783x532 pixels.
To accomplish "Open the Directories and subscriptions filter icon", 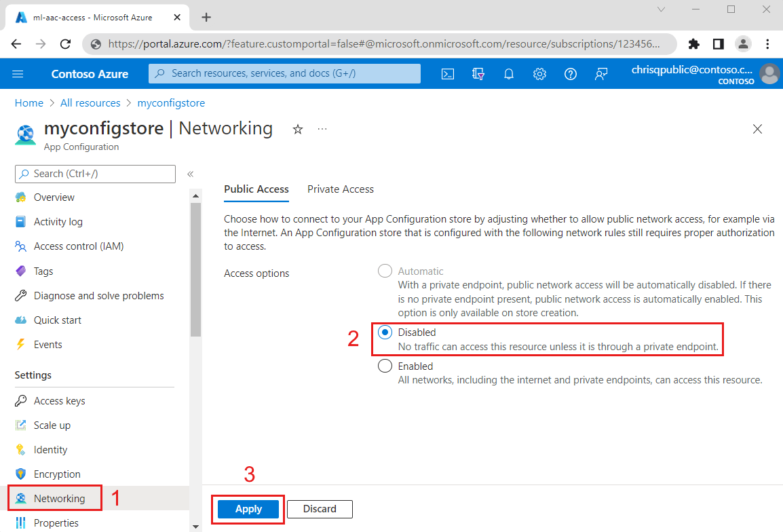I will click(x=478, y=74).
